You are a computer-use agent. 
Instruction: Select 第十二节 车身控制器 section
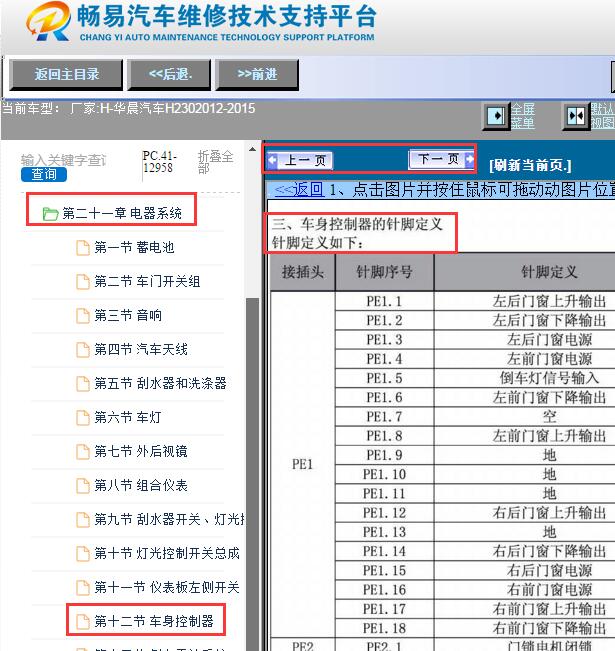point(154,622)
